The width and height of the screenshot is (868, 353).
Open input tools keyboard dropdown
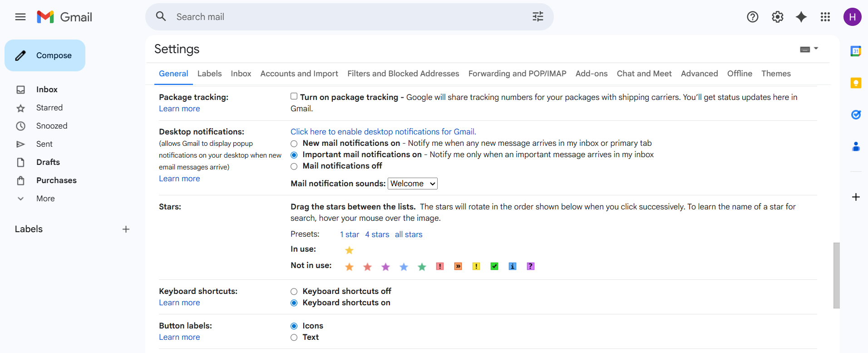click(809, 49)
